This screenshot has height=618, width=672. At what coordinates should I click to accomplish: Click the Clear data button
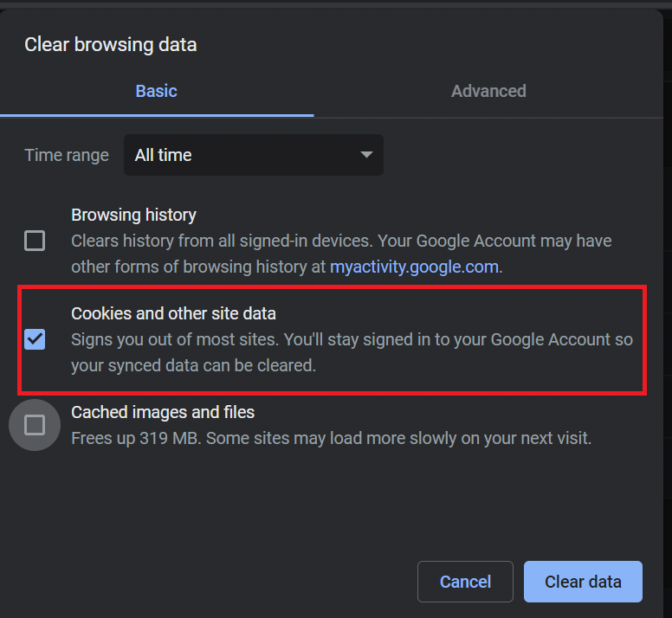[583, 582]
